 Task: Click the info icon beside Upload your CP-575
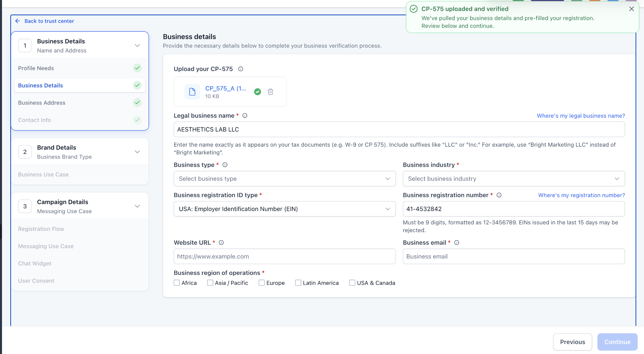tap(241, 69)
